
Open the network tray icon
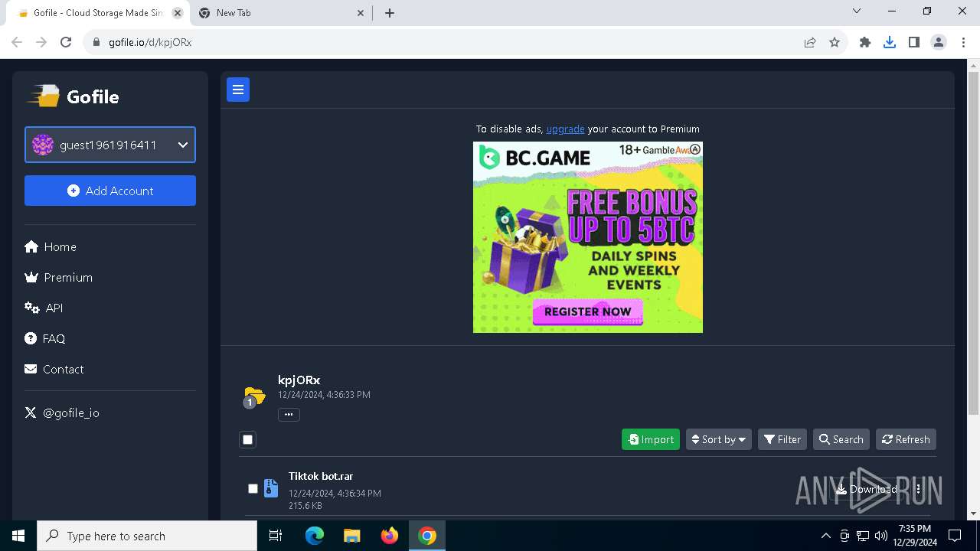point(863,536)
